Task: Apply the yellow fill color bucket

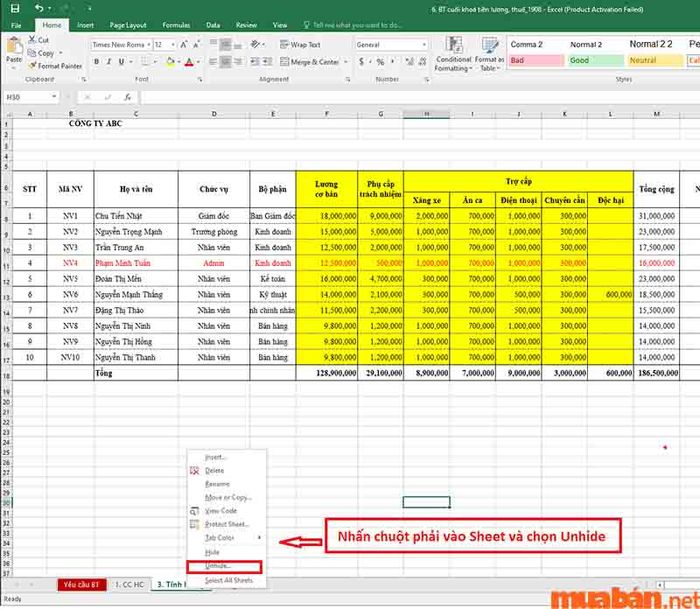Action: (170, 62)
